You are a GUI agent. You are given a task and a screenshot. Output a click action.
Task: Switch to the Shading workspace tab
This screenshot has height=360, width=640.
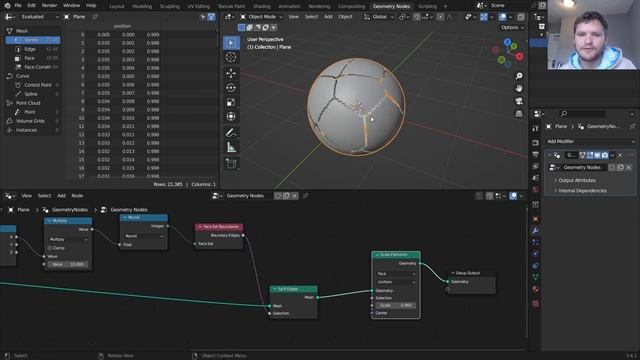pyautogui.click(x=262, y=6)
